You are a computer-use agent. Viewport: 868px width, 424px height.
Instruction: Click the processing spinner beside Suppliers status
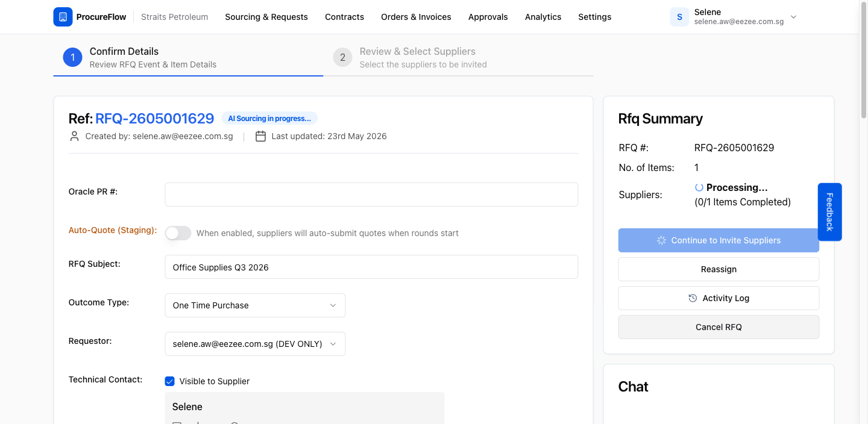(x=699, y=187)
